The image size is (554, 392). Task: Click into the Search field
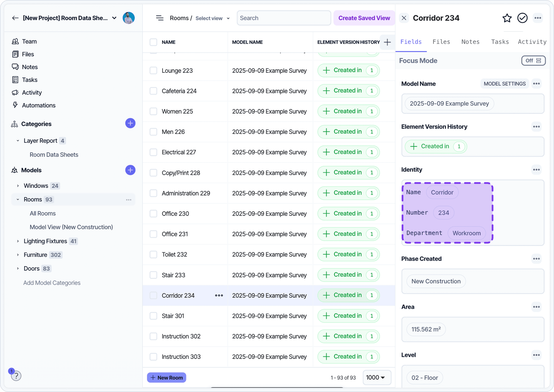coord(284,18)
